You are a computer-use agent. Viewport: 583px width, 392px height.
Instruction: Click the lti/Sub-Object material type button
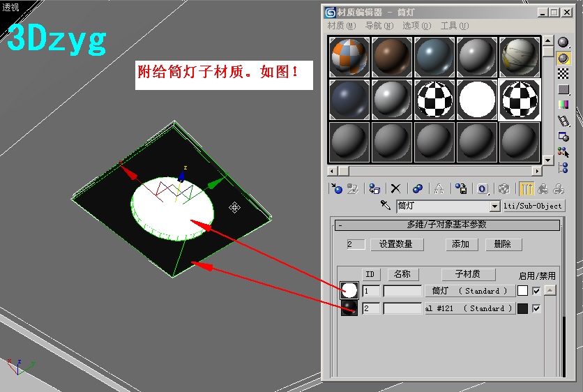coord(533,206)
